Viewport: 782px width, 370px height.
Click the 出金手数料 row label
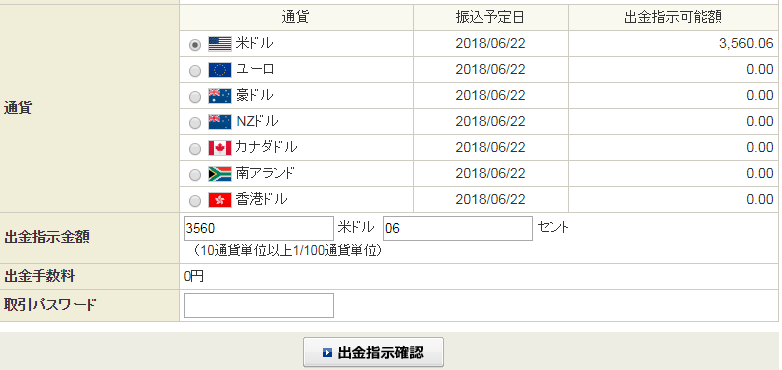point(39,276)
